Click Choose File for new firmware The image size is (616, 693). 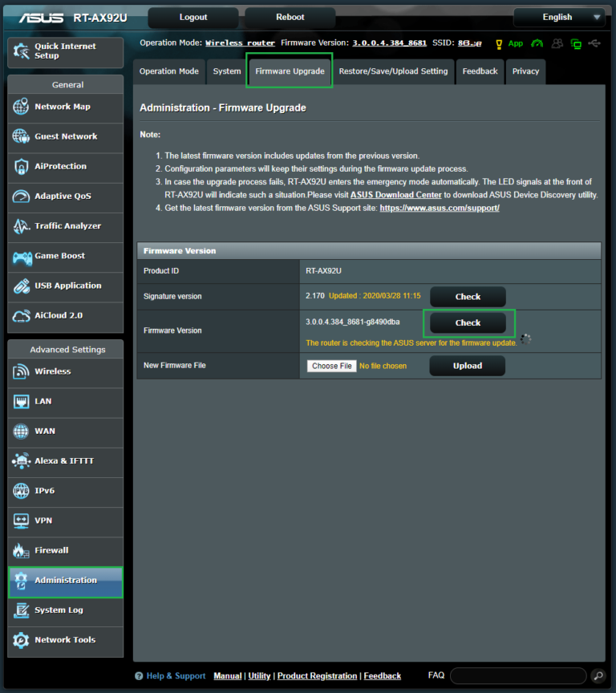pyautogui.click(x=331, y=366)
